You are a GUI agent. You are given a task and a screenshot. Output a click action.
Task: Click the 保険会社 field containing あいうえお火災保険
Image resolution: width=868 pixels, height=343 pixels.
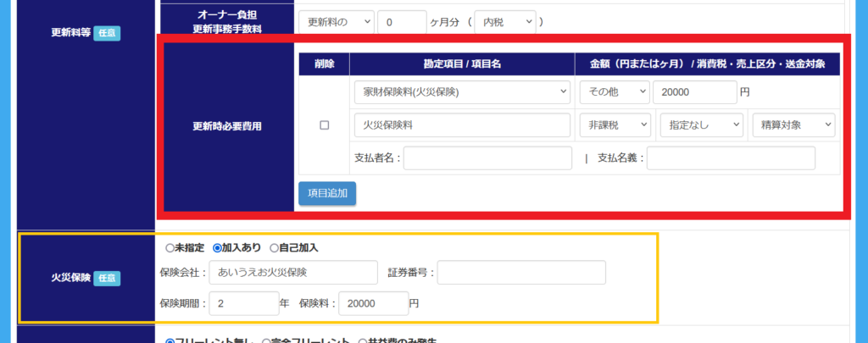click(292, 273)
